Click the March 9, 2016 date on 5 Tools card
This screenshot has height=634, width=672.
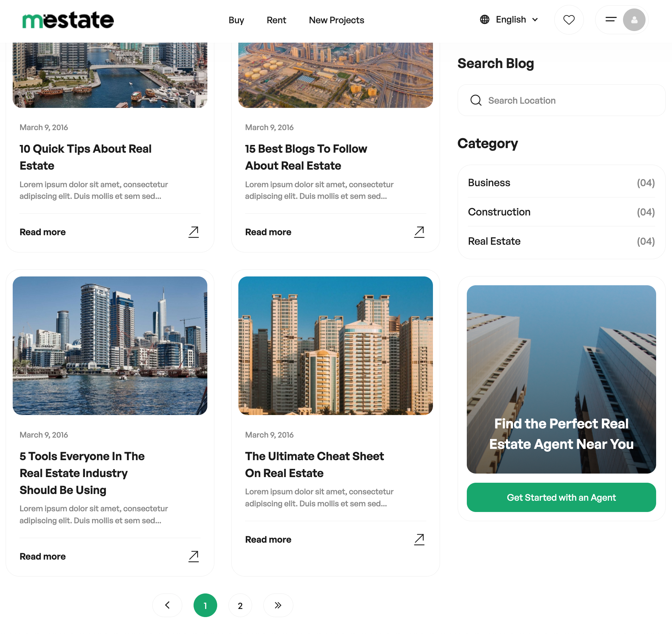pyautogui.click(x=44, y=435)
